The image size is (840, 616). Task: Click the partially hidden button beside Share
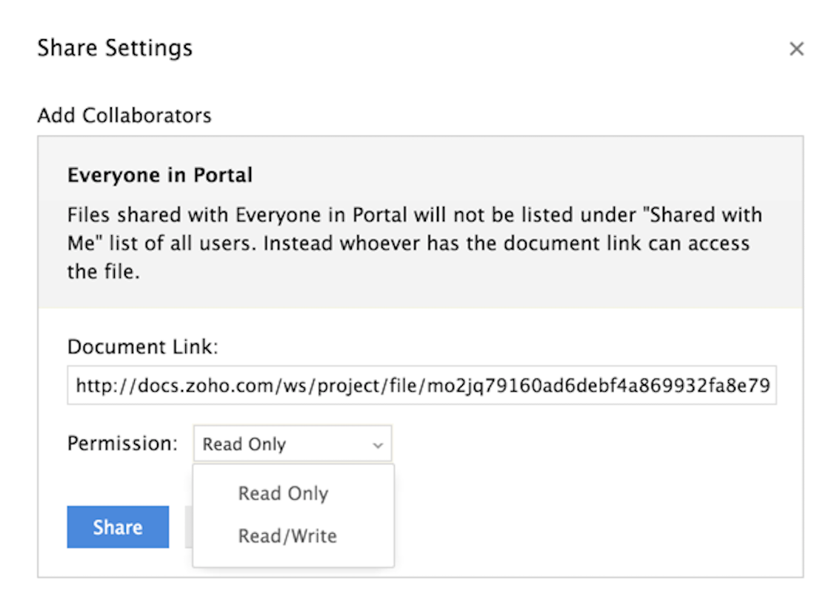click(187, 527)
